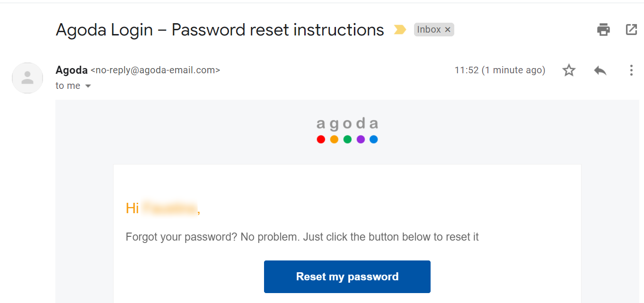Click the blue dot in the Agoda logo

coord(373,139)
